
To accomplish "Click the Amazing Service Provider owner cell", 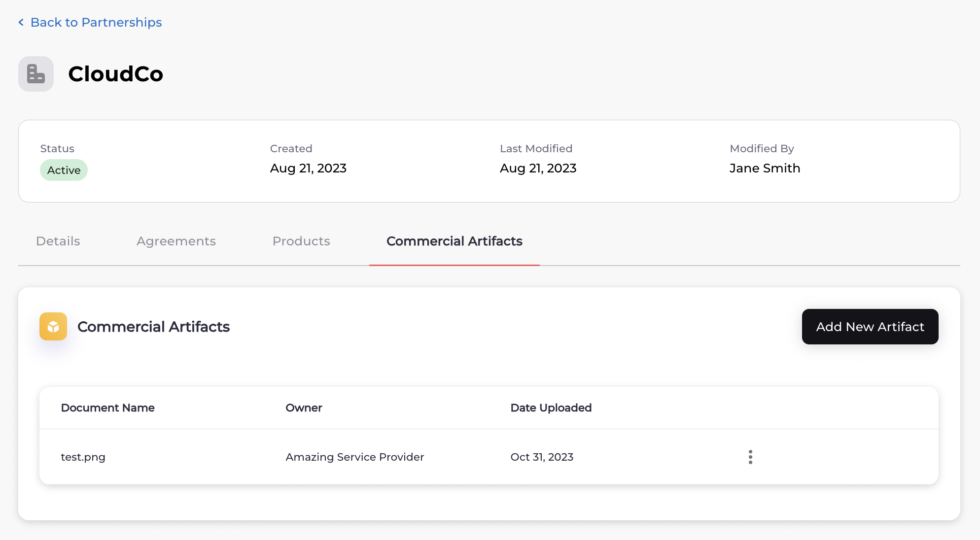I will pos(355,457).
